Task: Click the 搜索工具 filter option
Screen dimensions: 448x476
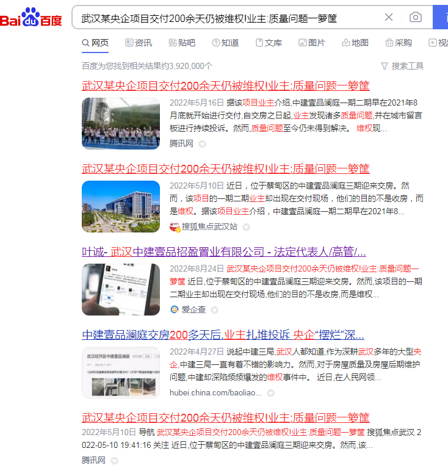Action: click(x=402, y=66)
